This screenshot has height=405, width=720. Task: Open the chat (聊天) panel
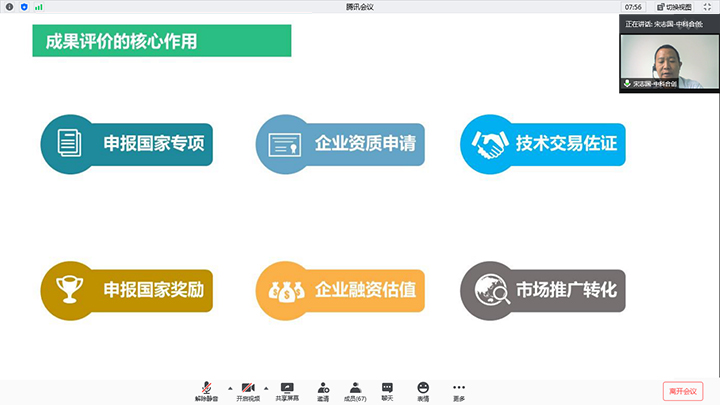point(387,390)
